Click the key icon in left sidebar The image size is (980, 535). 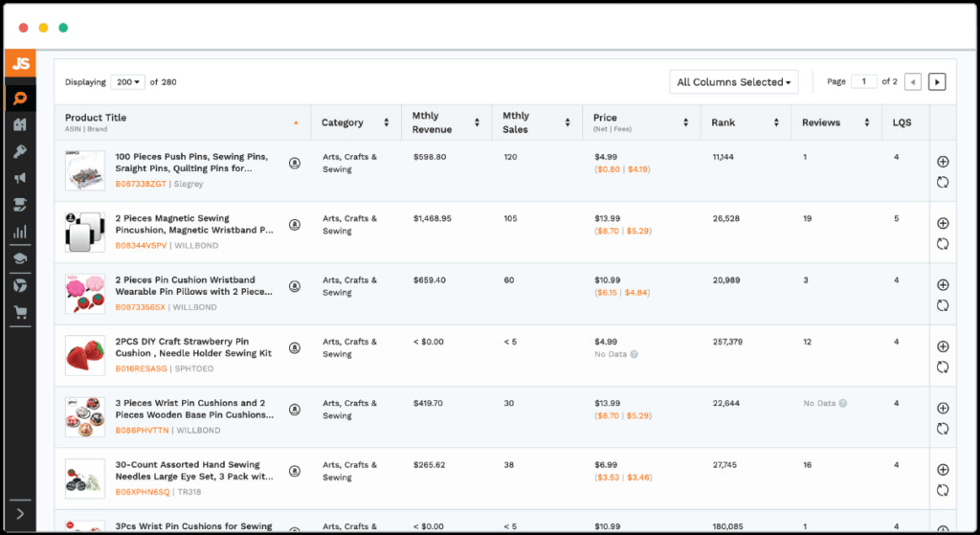19,151
